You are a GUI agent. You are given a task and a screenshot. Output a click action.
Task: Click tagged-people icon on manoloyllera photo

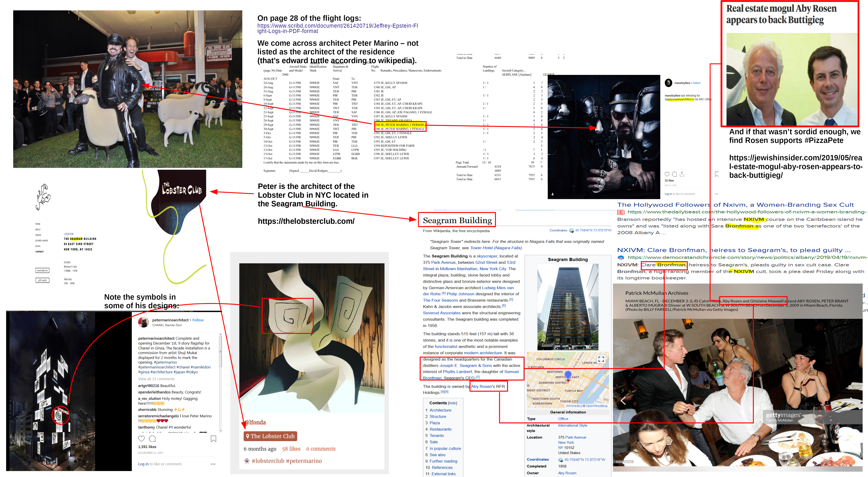click(553, 194)
